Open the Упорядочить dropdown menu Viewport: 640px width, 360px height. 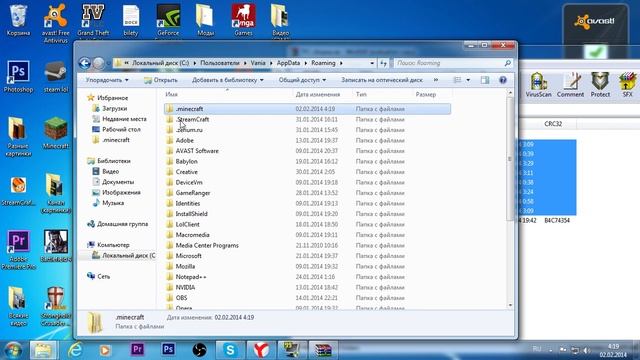pos(107,80)
